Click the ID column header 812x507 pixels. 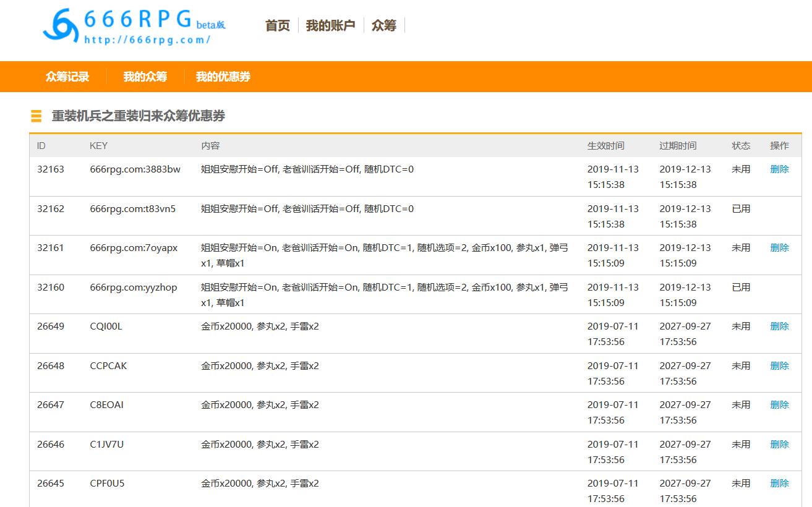pos(41,146)
